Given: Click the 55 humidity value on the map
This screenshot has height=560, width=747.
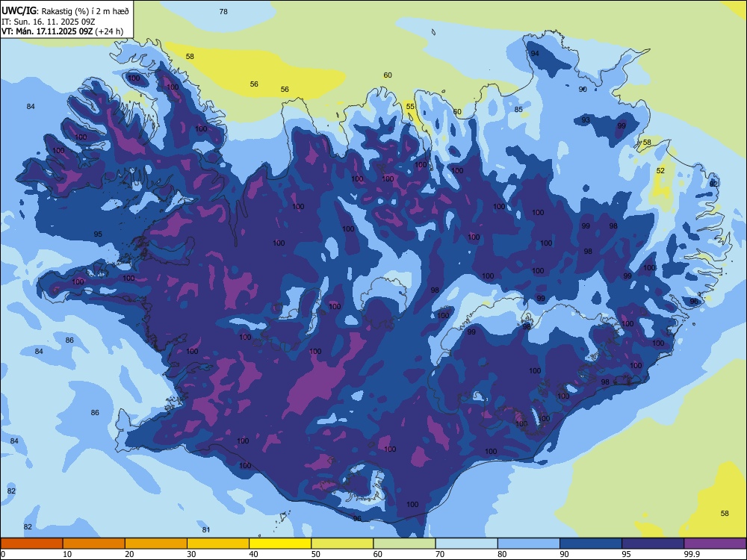Looking at the screenshot, I should tap(410, 107).
